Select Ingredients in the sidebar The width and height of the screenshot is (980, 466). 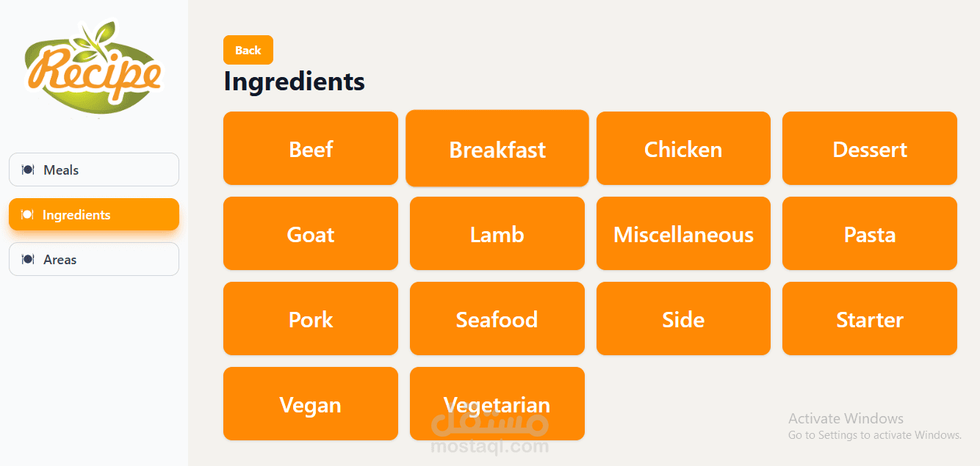(93, 214)
